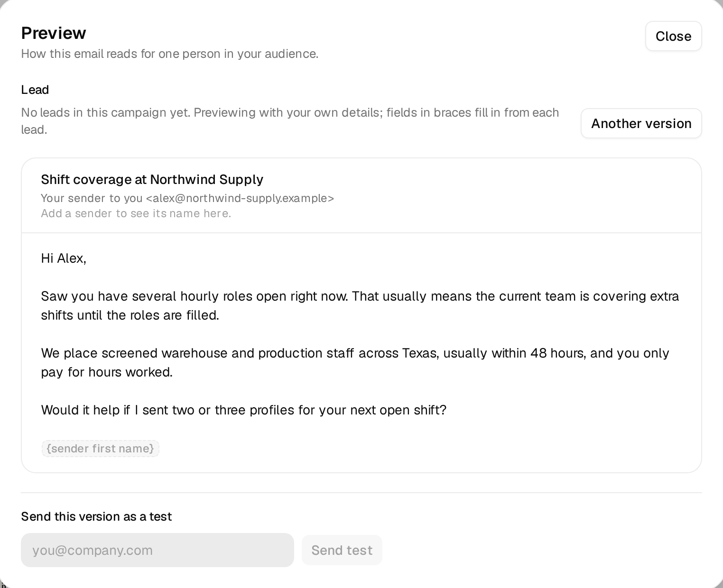Click the "No leads in this campaign yet" note
Screen dimensions: 723x588
[x=290, y=121]
